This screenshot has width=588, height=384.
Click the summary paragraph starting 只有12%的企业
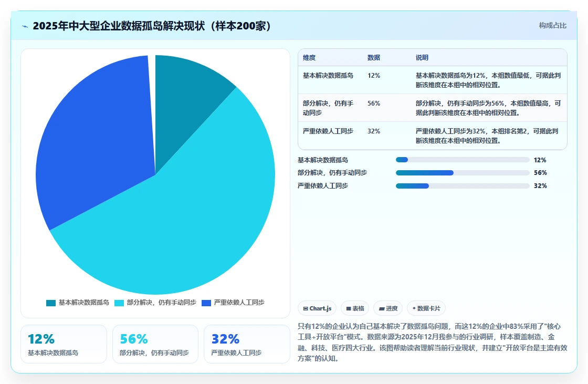click(433, 343)
